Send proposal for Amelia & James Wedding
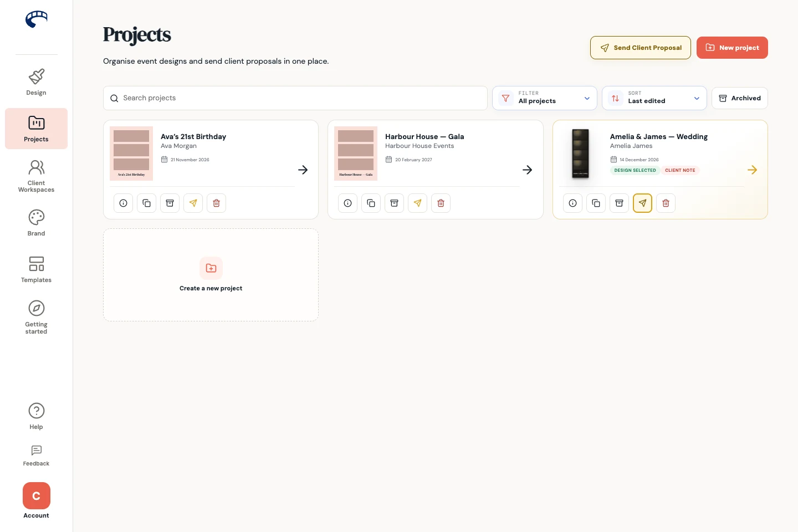The height and width of the screenshot is (532, 798). pos(642,203)
